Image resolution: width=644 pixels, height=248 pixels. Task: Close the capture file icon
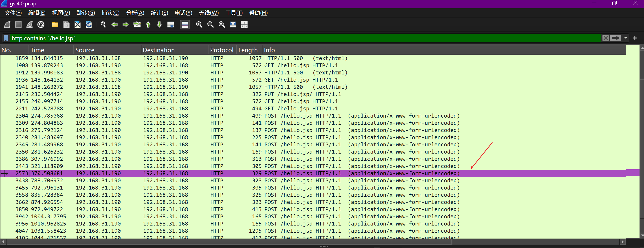[77, 25]
